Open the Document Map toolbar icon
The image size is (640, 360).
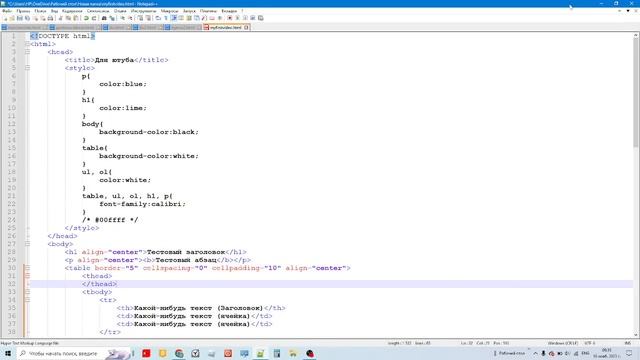[x=189, y=18]
